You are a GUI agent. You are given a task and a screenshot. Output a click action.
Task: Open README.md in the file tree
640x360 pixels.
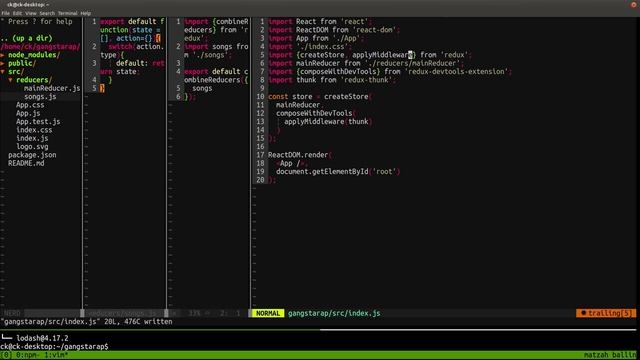point(26,163)
